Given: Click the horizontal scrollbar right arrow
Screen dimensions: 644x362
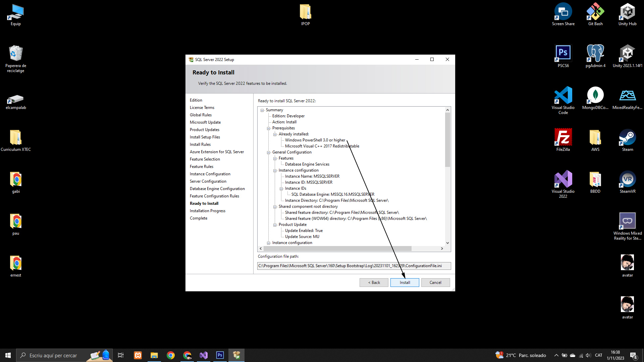Looking at the screenshot, I should [x=442, y=249].
